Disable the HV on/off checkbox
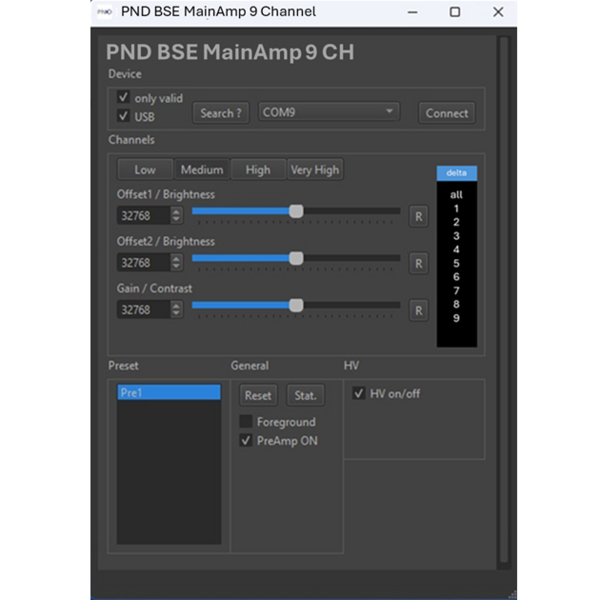Image resolution: width=600 pixels, height=600 pixels. (359, 394)
